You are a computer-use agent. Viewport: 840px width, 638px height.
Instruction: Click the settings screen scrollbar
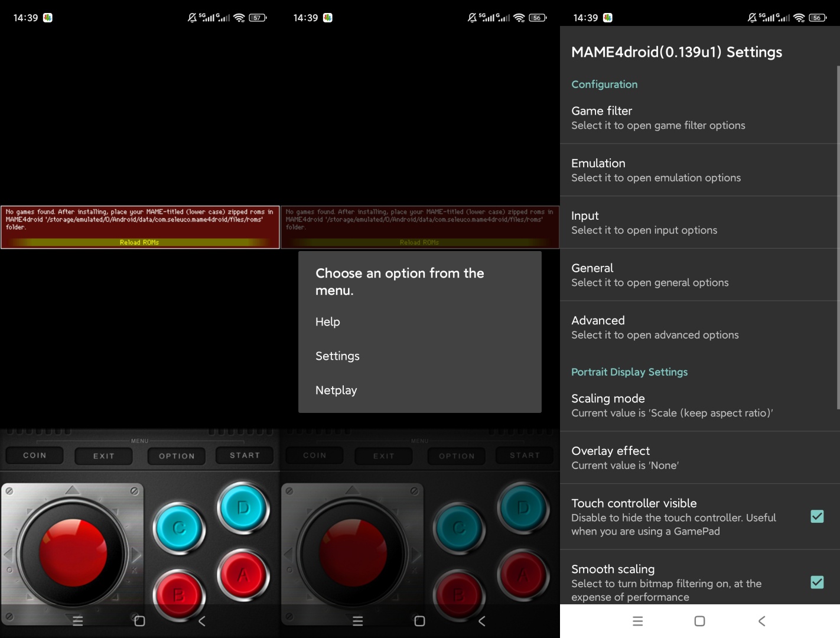(838, 236)
